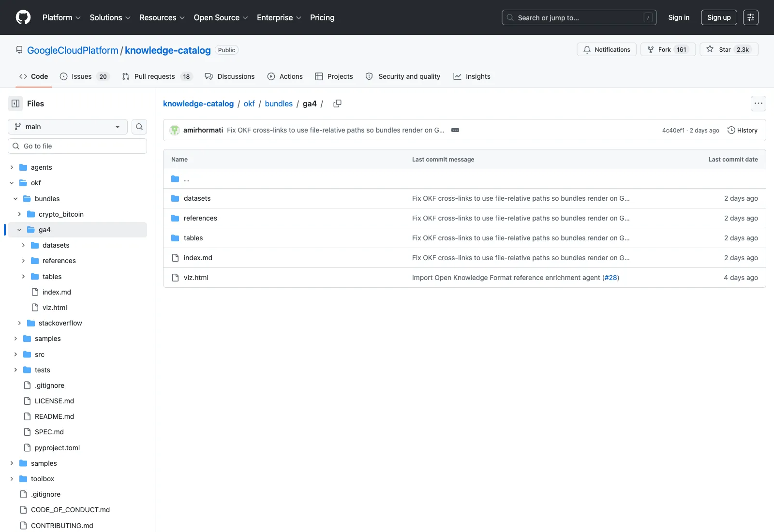Screen dimensions: 774x532
Task: Open the knowledge-catalog repository link
Action: (x=168, y=50)
